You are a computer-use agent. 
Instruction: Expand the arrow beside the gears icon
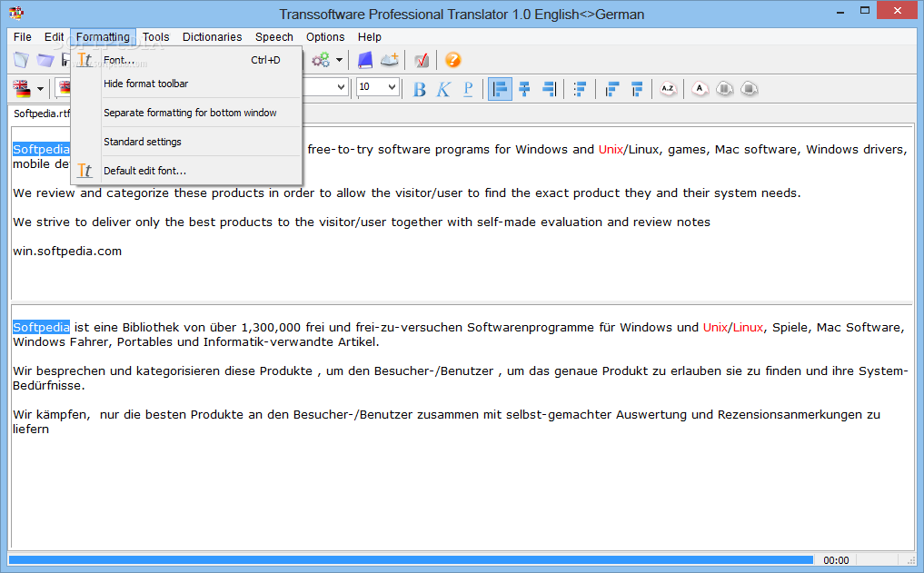[x=340, y=60]
